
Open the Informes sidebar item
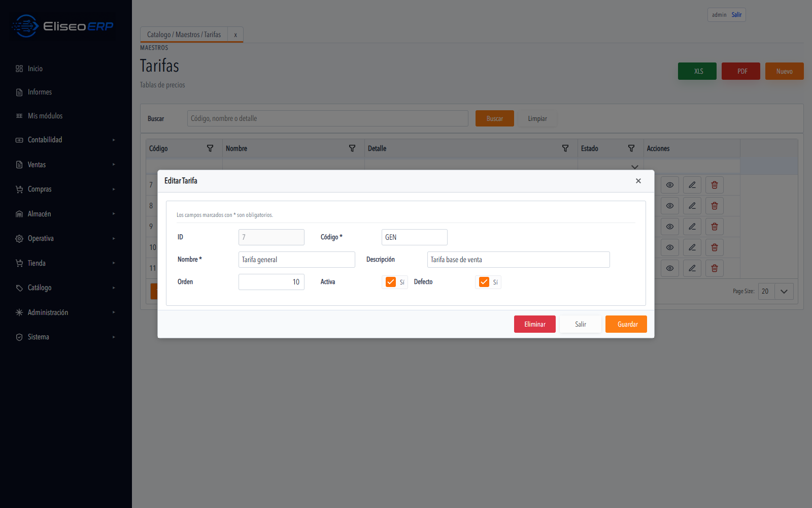pyautogui.click(x=40, y=92)
